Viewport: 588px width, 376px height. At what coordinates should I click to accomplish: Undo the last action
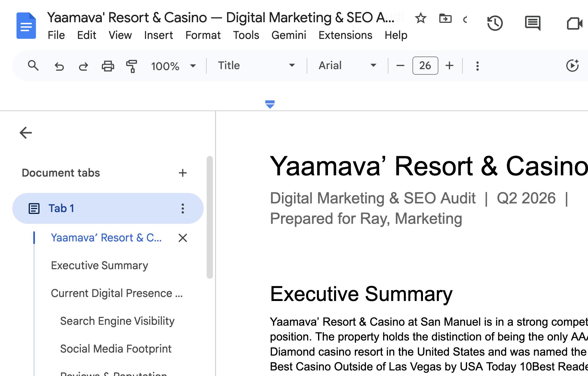point(59,66)
